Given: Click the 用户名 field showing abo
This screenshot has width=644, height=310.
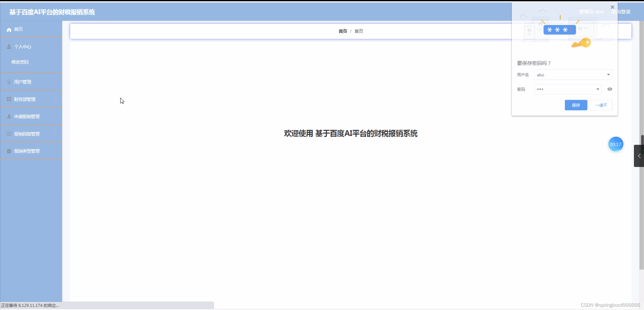Looking at the screenshot, I should coord(573,75).
